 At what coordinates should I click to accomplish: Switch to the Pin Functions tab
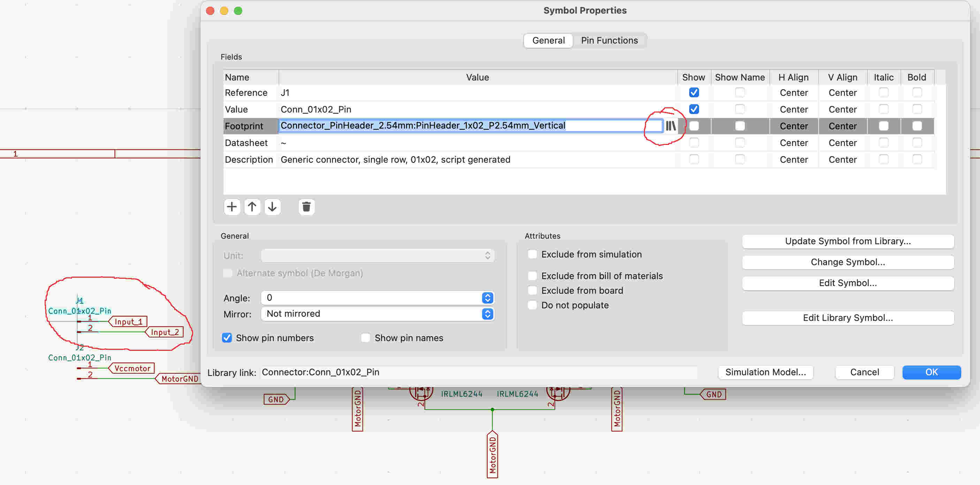click(609, 40)
